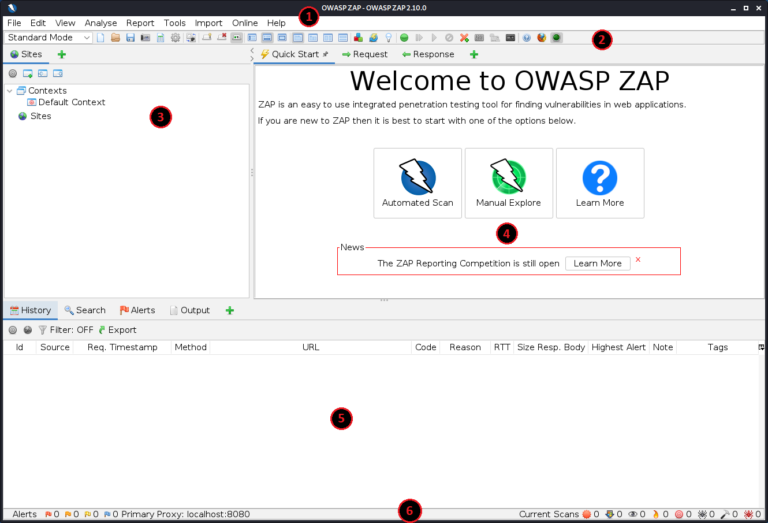
Task: Add a tab next to Output
Action: coord(230,310)
